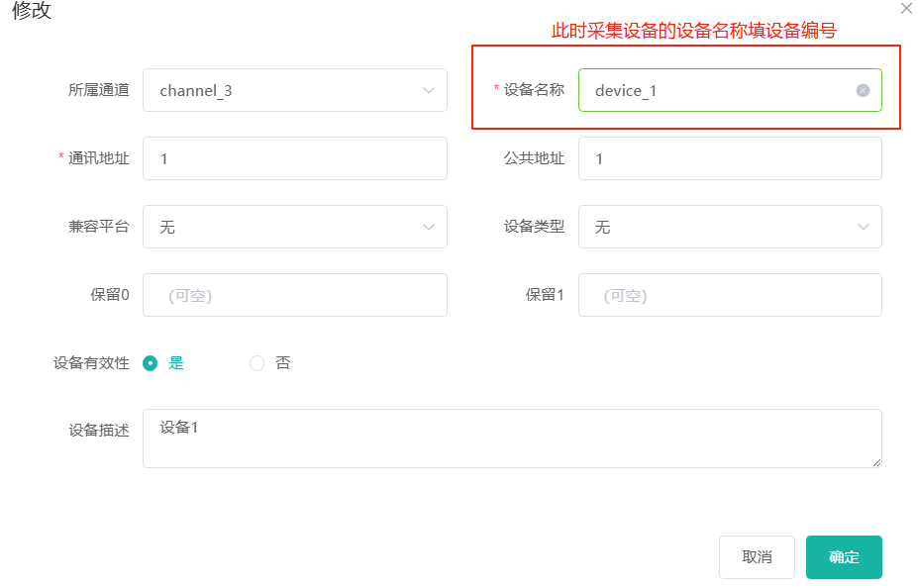Focus the 设备名称 input containing device_1
The height and width of the screenshot is (588, 918).
pos(713,90)
